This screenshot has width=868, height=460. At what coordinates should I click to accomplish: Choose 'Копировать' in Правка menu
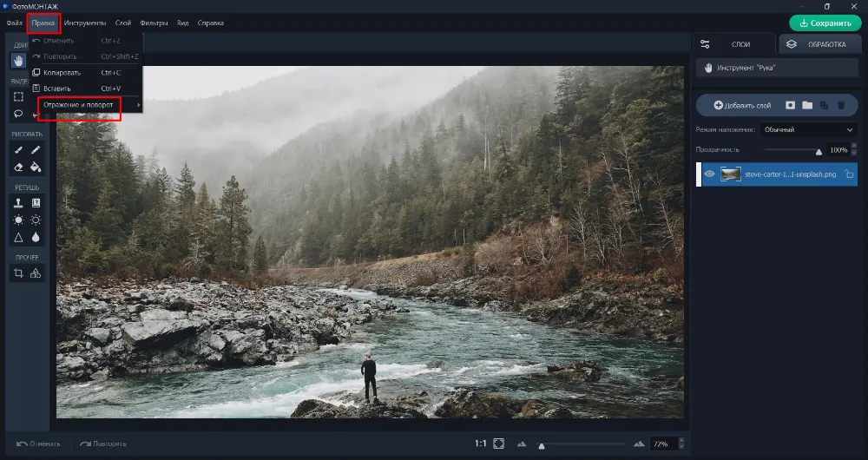86,73
